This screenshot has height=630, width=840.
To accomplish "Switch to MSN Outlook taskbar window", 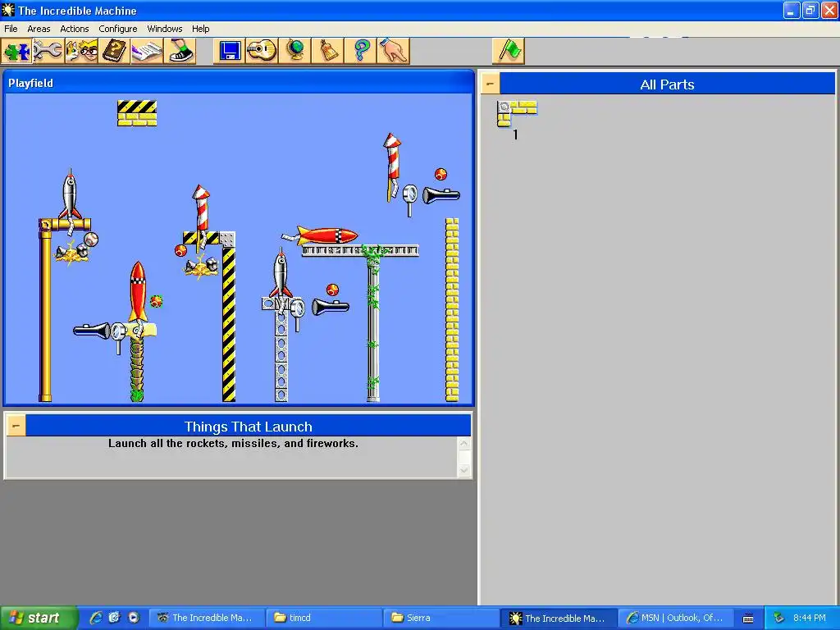I will (675, 618).
